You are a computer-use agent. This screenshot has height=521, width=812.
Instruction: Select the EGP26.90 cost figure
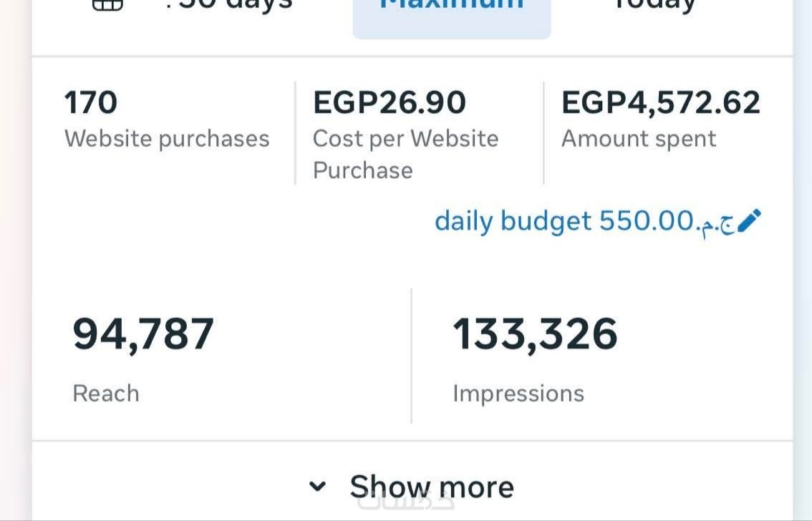(x=390, y=102)
